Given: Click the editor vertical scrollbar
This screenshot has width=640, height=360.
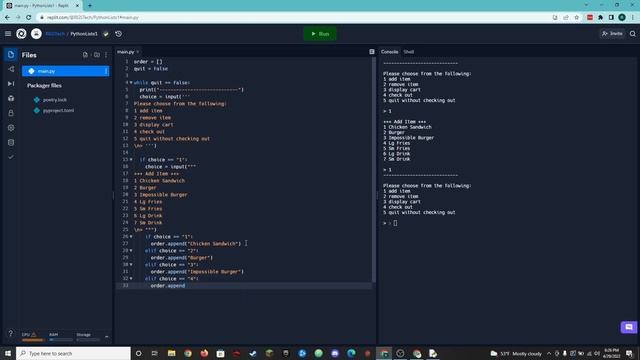Looking at the screenshot, I should 373,169.
